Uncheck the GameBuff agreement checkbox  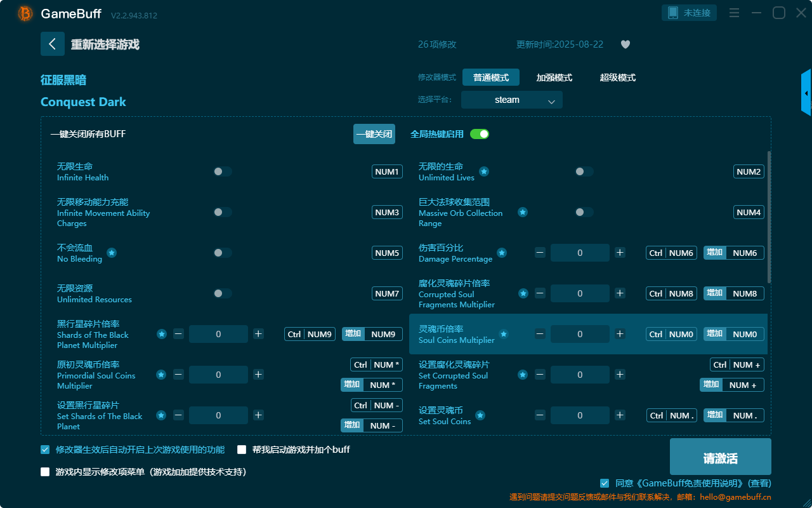605,483
